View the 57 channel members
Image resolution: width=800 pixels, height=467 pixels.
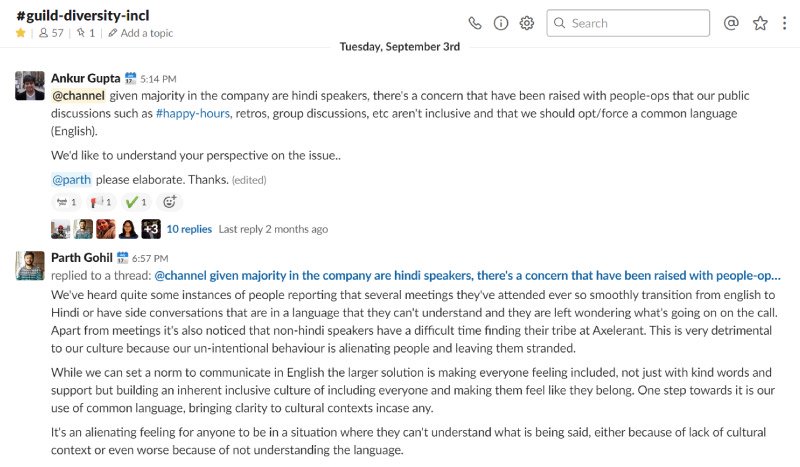click(51, 33)
